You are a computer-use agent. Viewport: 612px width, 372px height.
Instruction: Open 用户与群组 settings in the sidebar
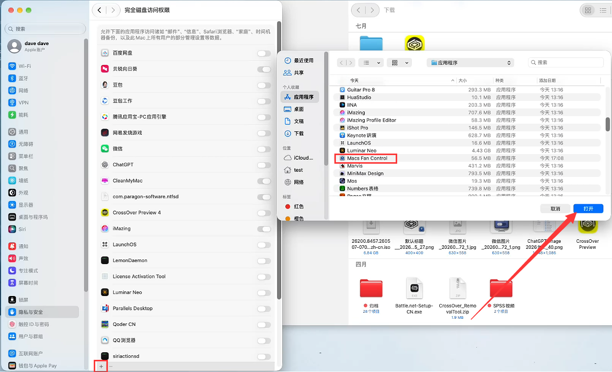point(26,336)
